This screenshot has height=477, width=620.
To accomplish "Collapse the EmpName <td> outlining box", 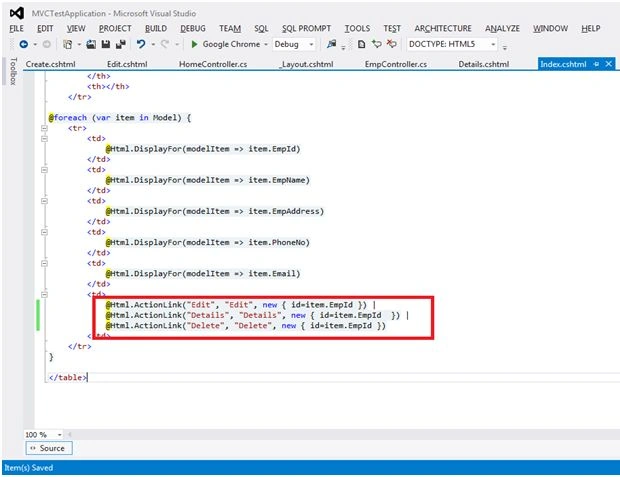I will tap(44, 170).
